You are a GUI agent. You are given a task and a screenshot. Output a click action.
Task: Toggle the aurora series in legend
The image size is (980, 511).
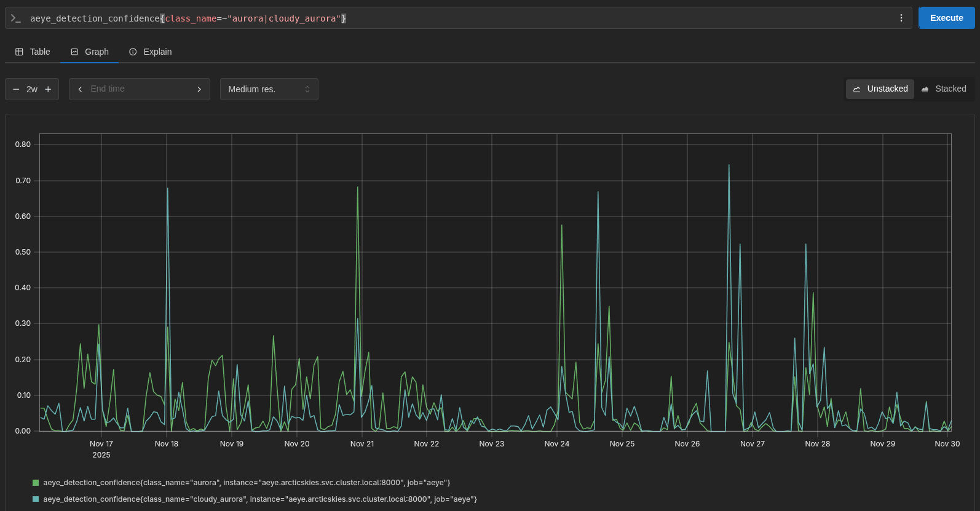coord(247,483)
